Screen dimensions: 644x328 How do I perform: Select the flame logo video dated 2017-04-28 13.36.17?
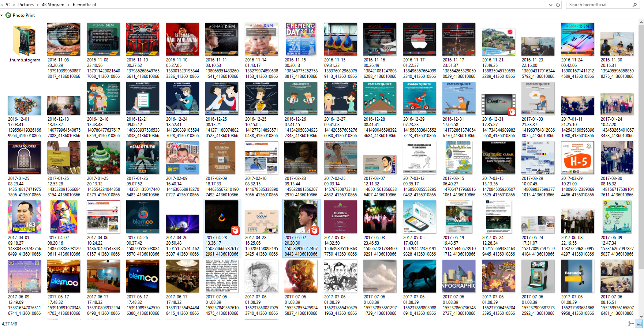coord(222,217)
